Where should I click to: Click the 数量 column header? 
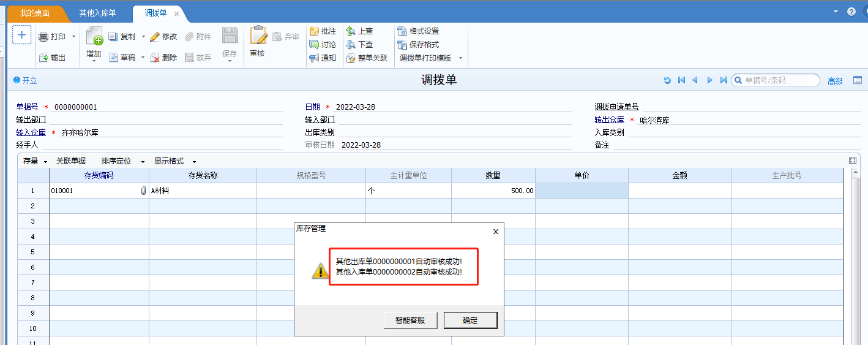[493, 175]
